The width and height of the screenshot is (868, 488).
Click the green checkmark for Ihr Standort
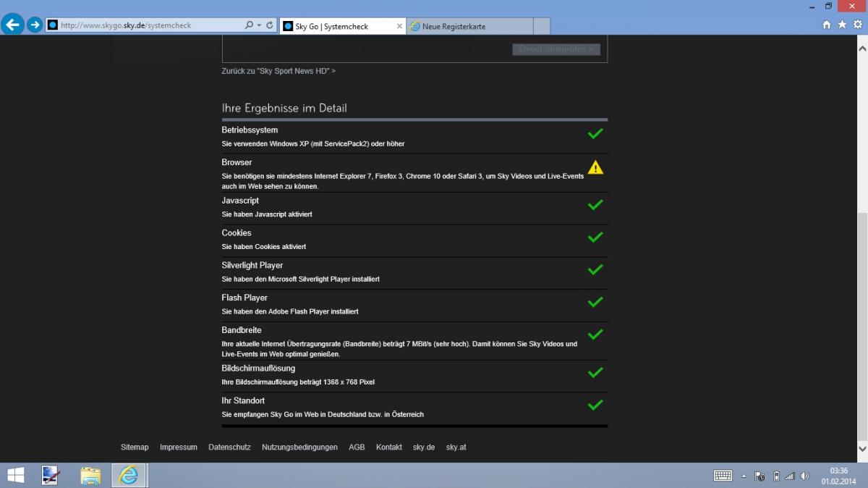595,405
